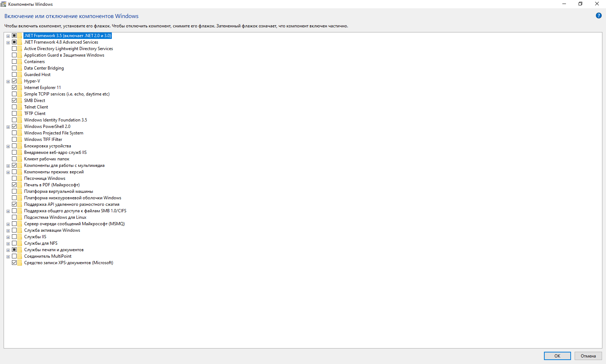The height and width of the screenshot is (364, 606).
Task: Expand Службы IIS tree node
Action: (8, 237)
